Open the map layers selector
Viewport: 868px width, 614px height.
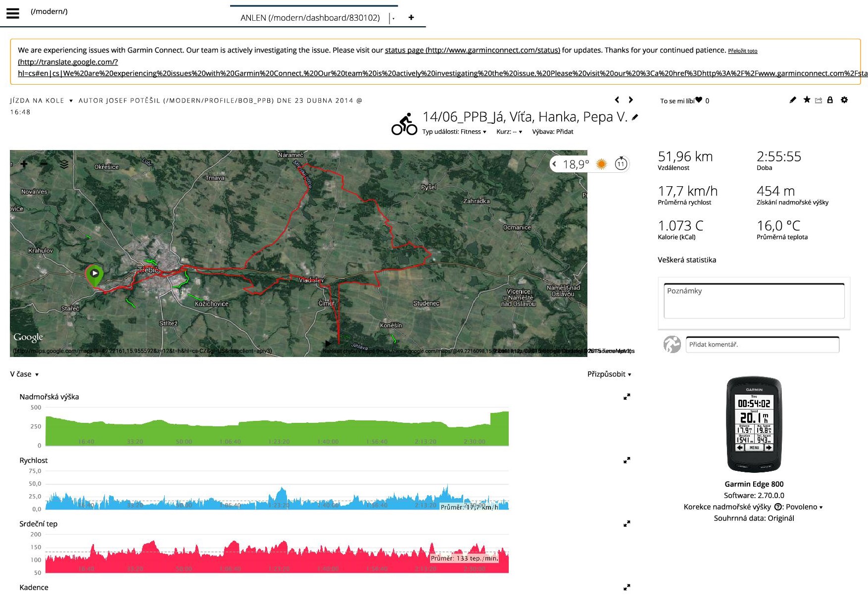[x=64, y=164]
